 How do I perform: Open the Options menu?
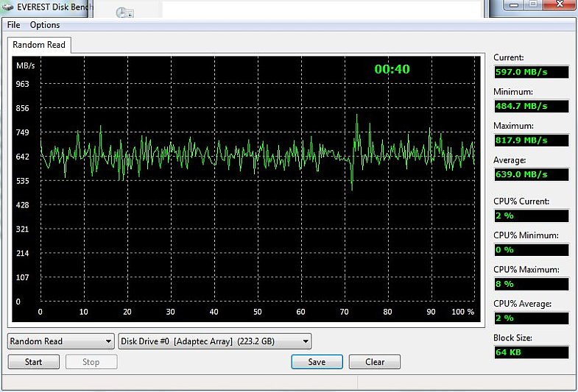(x=45, y=25)
